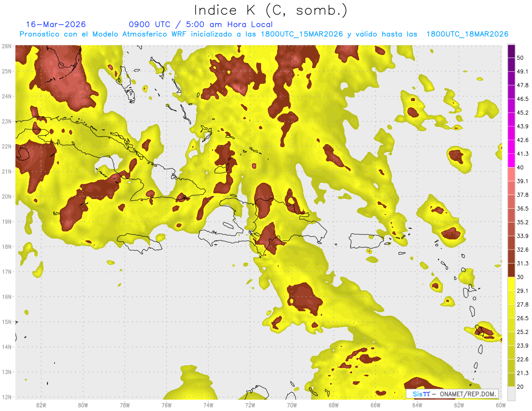Click the colorbar value '41.3'
Viewport: 532px width, 411px height.
[x=523, y=154]
